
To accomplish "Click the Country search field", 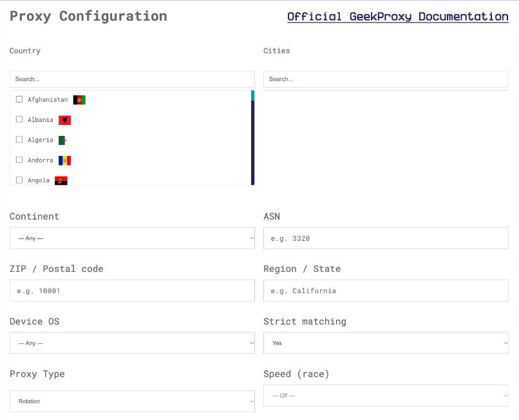I will pos(132,79).
